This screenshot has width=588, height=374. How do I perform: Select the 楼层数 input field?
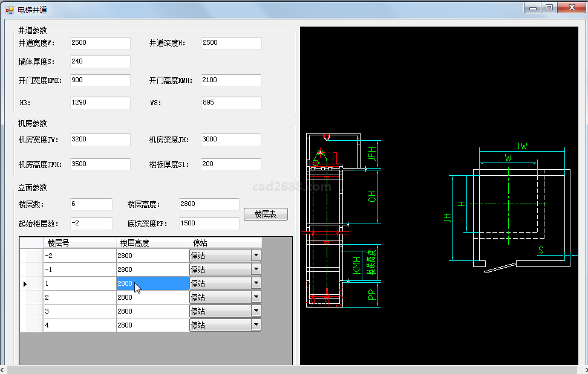[91, 204]
